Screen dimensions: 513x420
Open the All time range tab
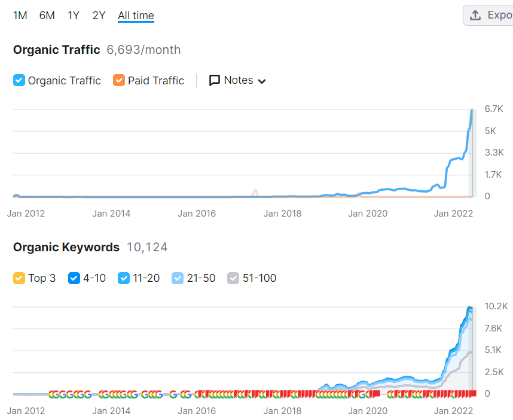136,16
